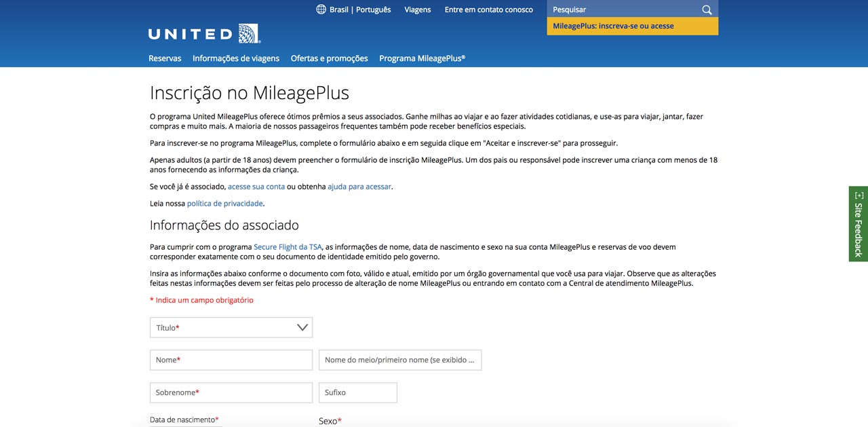This screenshot has height=427, width=868.
Task: Click the Inscrição no MileagePlus heading
Action: click(250, 92)
